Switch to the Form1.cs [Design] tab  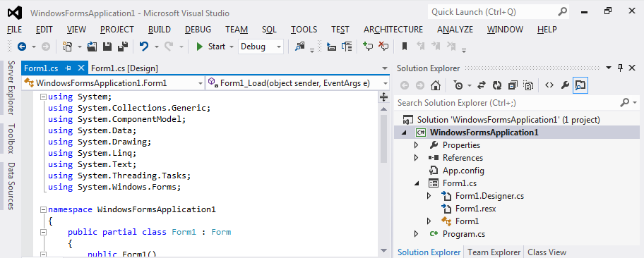click(124, 68)
